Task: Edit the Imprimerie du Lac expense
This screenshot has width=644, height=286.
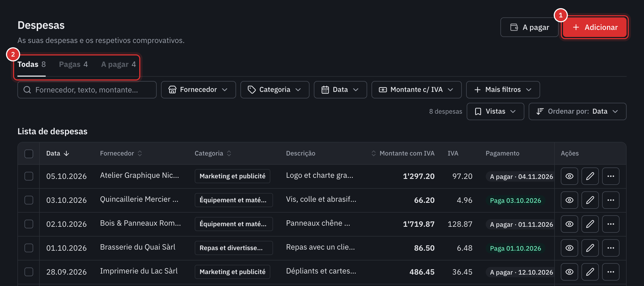Action: (x=590, y=272)
